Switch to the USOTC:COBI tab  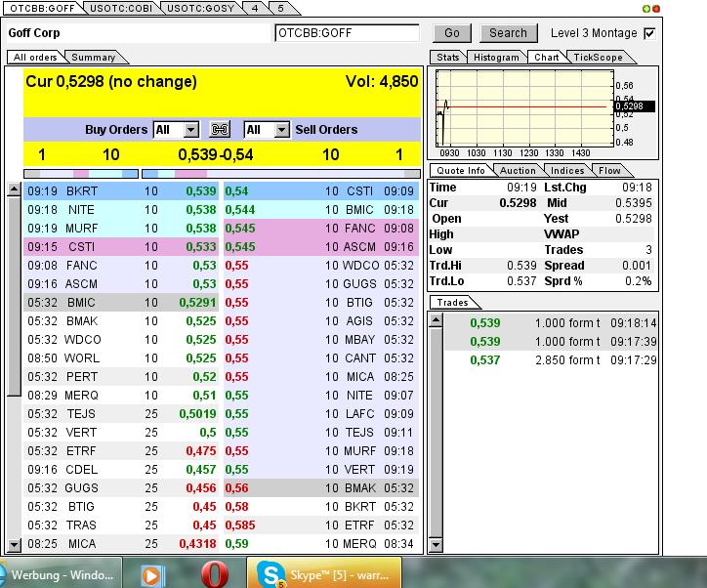point(120,8)
